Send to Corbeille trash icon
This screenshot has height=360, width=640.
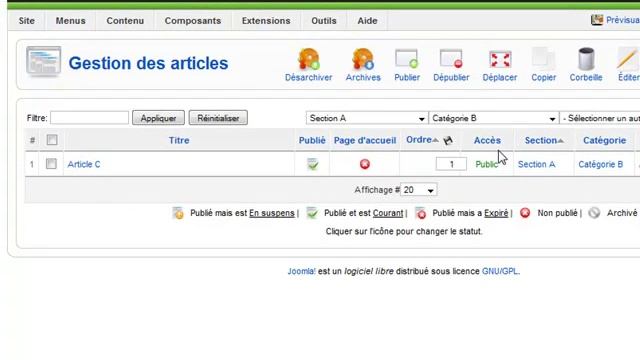(x=586, y=59)
